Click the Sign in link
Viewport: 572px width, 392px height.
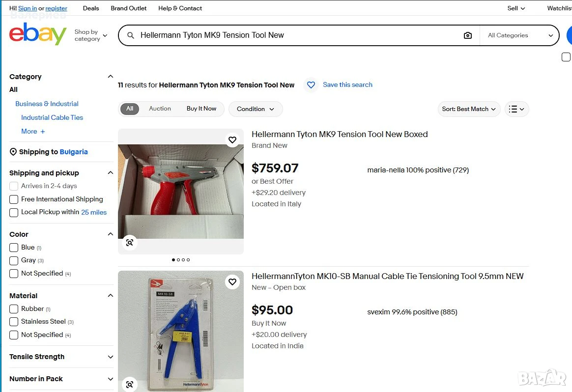click(x=28, y=8)
